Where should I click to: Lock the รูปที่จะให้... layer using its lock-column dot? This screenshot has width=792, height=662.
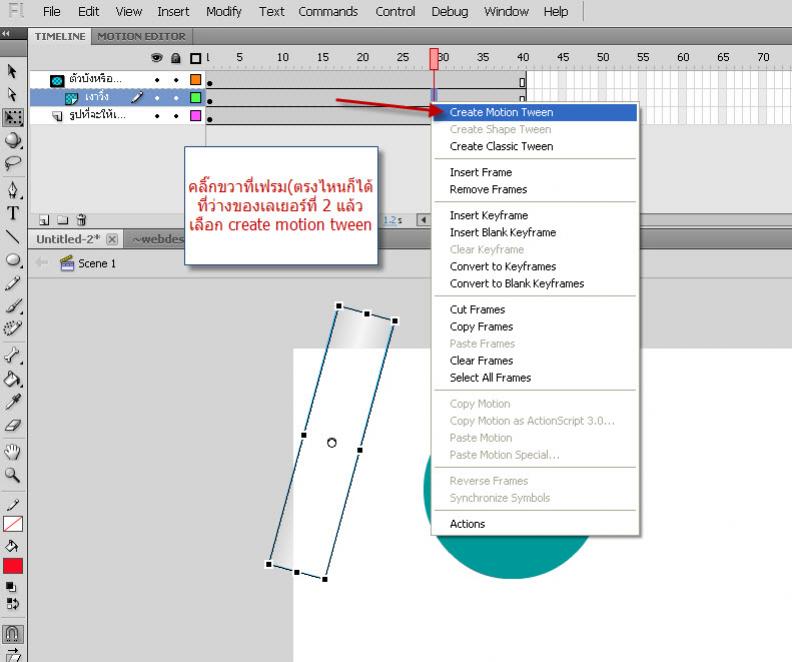click(x=176, y=116)
